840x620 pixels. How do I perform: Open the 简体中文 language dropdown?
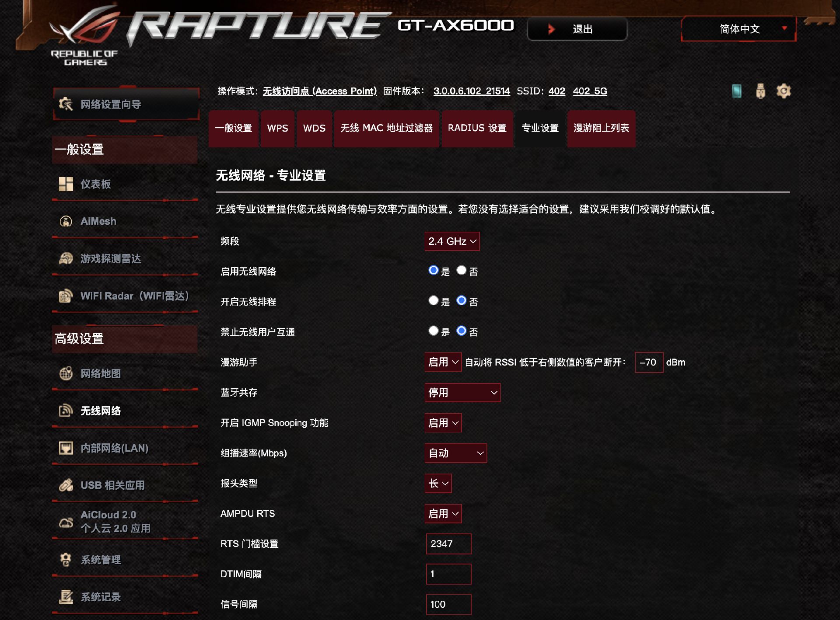click(x=738, y=29)
